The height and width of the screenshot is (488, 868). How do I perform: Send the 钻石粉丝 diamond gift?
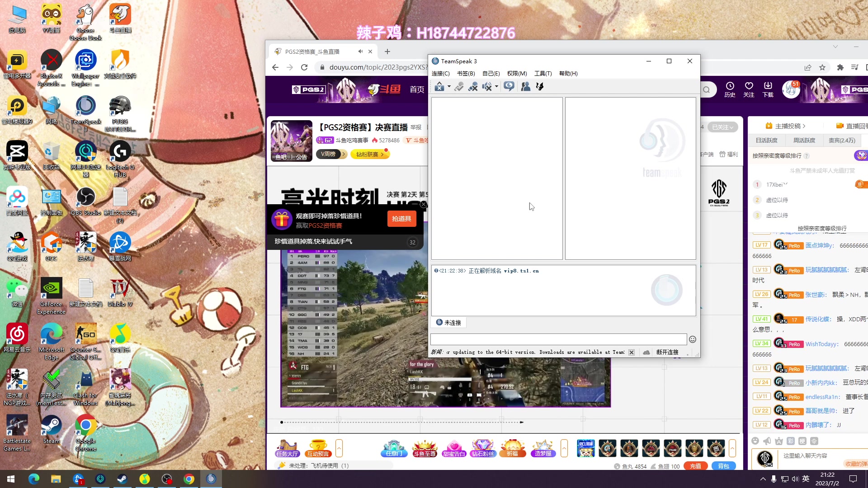coord(483,448)
